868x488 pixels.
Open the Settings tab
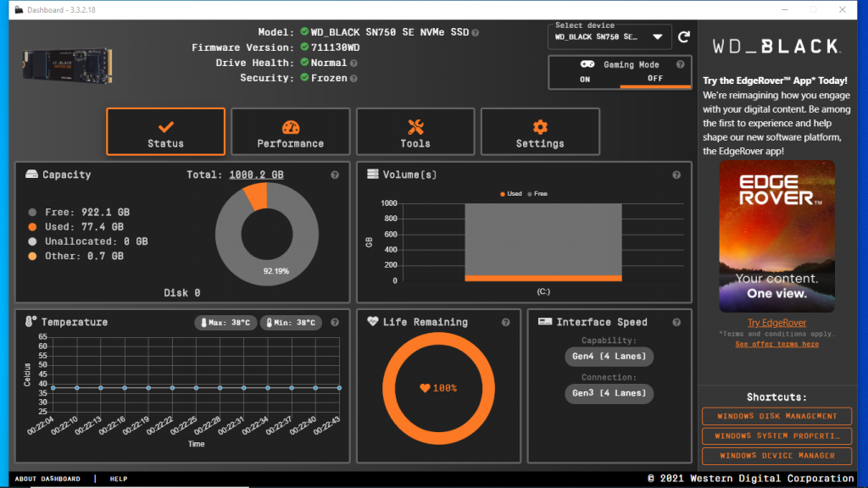[540, 132]
